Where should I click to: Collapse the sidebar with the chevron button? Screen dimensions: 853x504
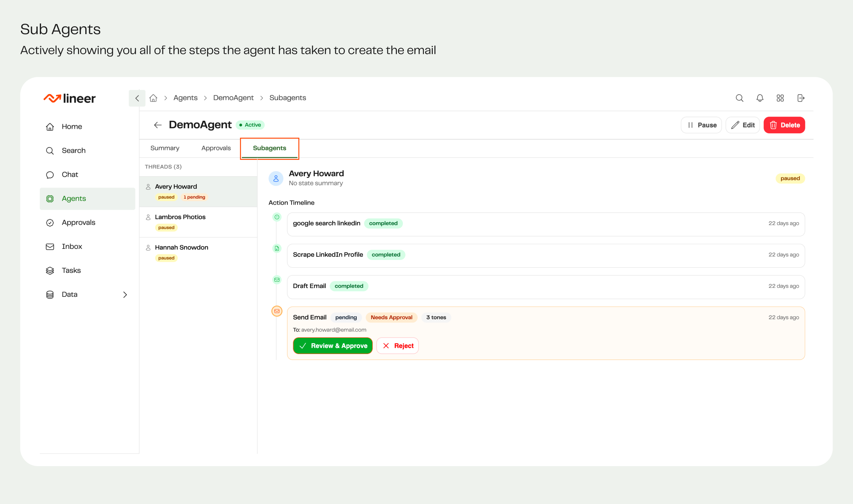coord(137,98)
